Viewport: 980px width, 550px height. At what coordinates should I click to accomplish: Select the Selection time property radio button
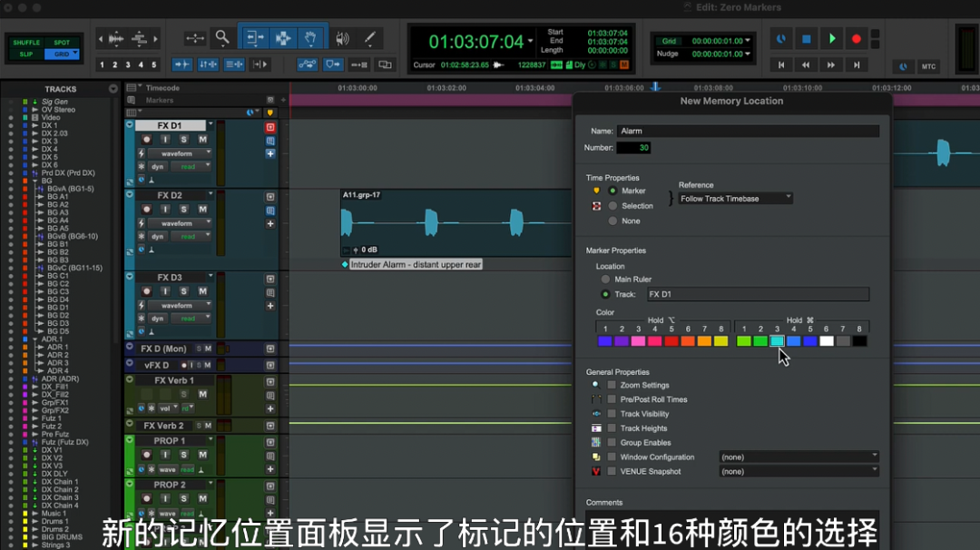pos(613,206)
